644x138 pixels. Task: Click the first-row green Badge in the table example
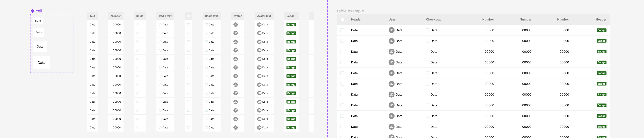coord(601,30)
